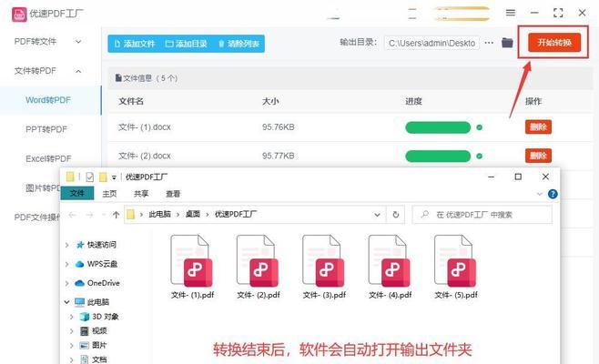The image size is (599, 364).
Task: Open the 共享 tab in Explorer ribbon
Action: click(x=141, y=194)
